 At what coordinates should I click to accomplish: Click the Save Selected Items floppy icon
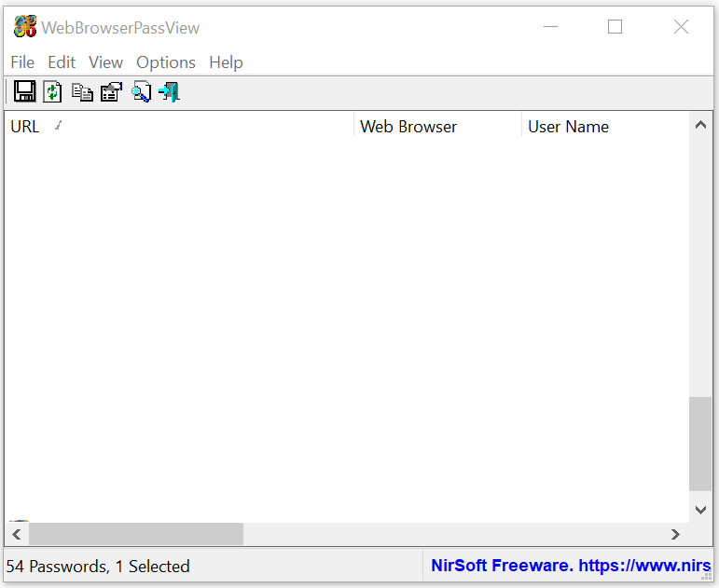[25, 91]
